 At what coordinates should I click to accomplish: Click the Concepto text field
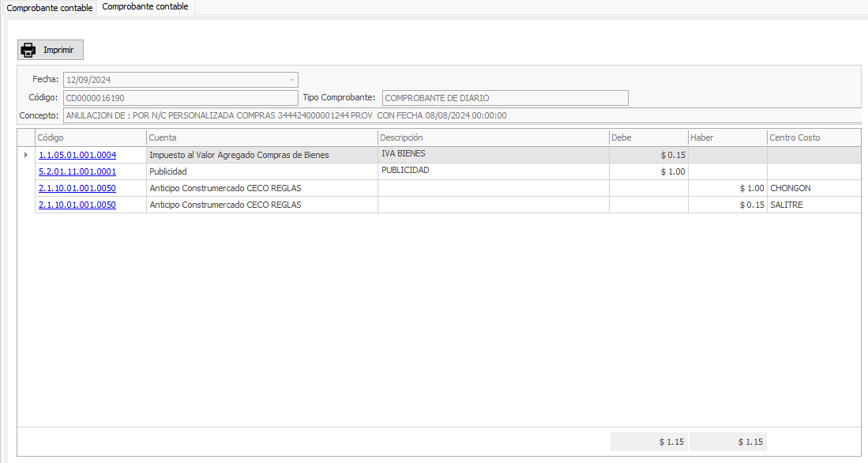click(x=461, y=115)
